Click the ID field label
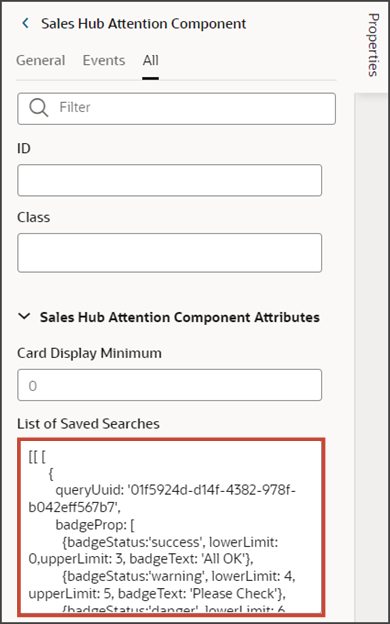Viewport: 390px width, 624px height. point(24,148)
